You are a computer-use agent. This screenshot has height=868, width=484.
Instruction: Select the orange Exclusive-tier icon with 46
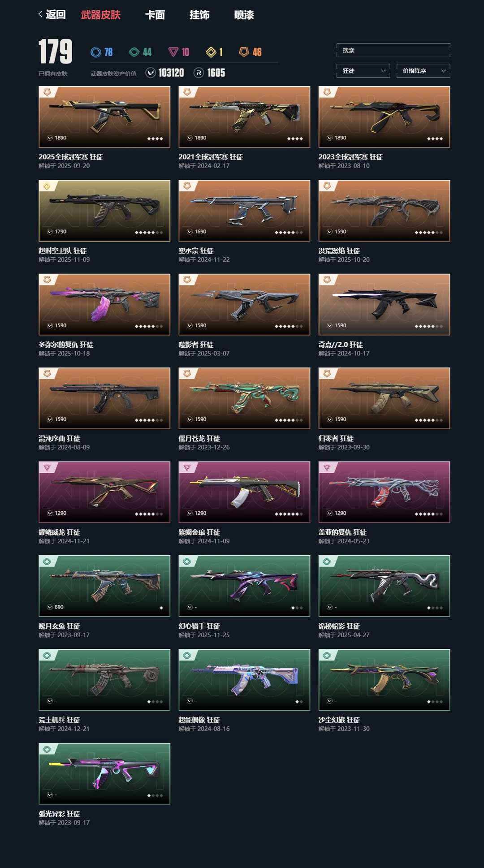point(243,52)
